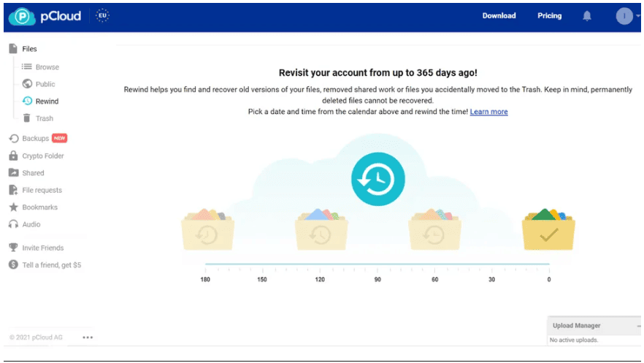Open the Pricing page
644x363 pixels.
tap(550, 15)
